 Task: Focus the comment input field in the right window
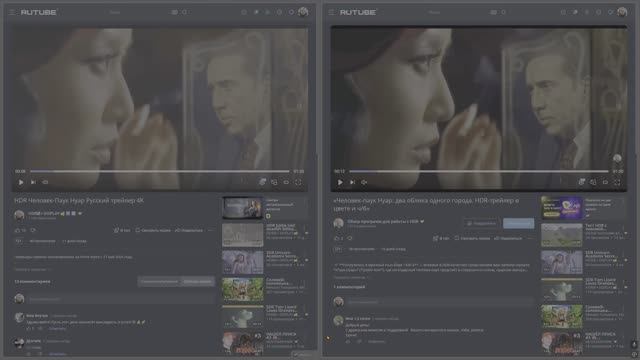pyautogui.click(x=440, y=302)
